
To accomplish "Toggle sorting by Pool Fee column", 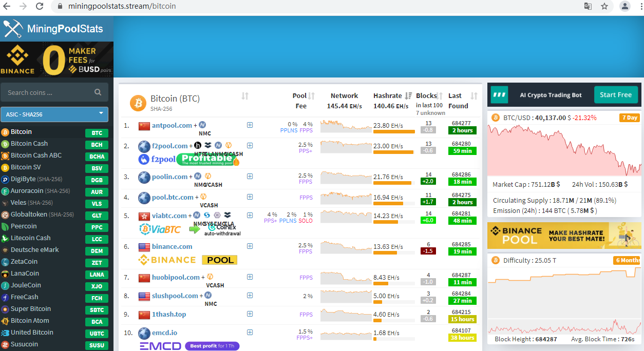I will pyautogui.click(x=311, y=96).
